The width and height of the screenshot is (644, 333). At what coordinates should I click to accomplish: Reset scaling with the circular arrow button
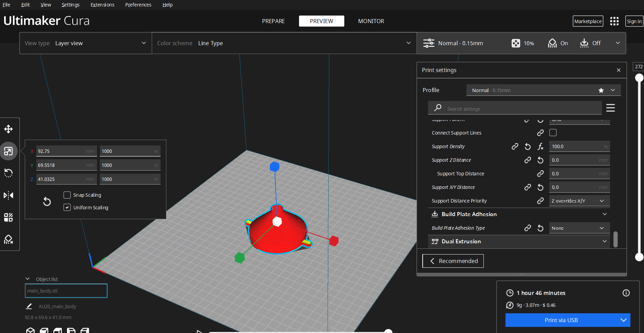pos(47,201)
